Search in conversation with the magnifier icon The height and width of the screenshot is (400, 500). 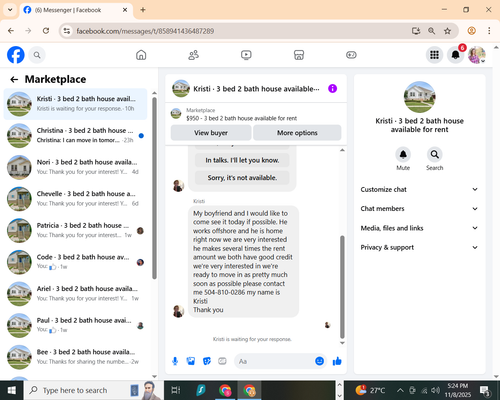[x=434, y=155]
